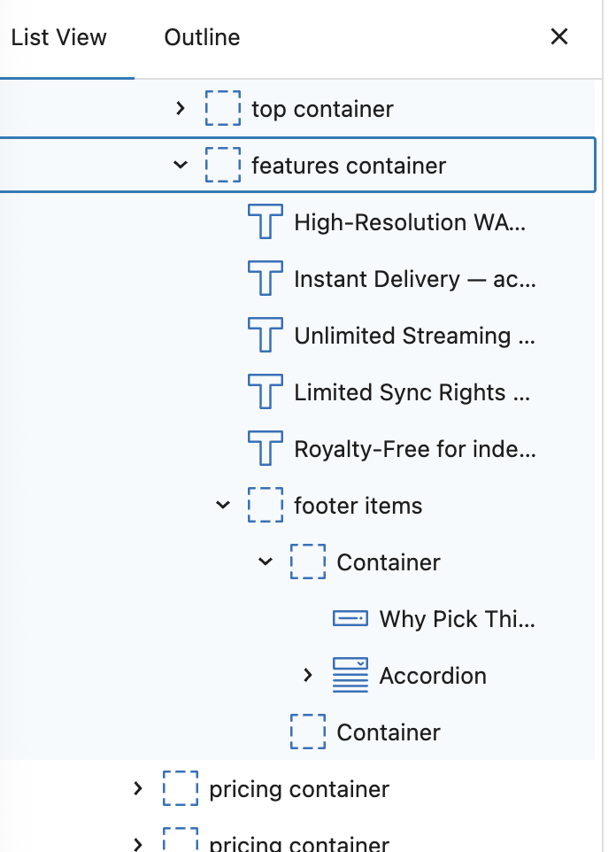Collapse the footer items group
The image size is (616, 852).
point(223,506)
